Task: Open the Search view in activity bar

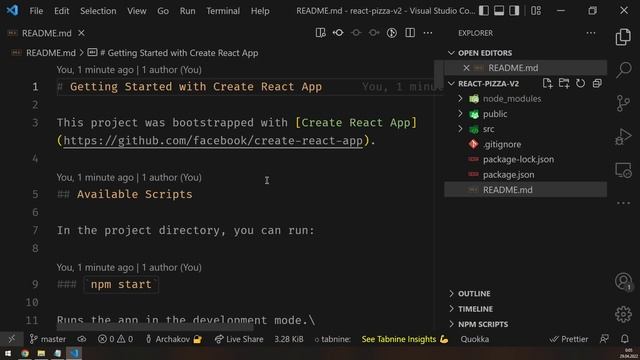Action: click(x=623, y=69)
